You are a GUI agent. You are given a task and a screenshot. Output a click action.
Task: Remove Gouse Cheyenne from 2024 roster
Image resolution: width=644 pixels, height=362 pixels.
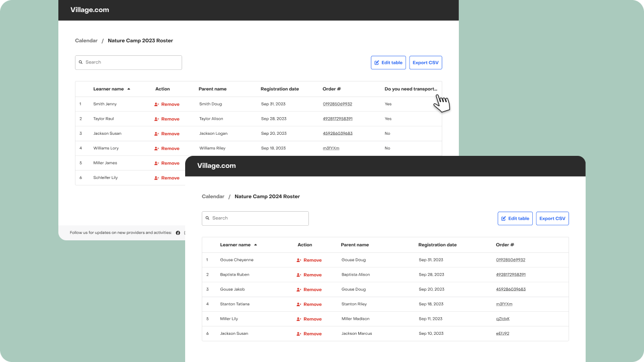(x=309, y=260)
